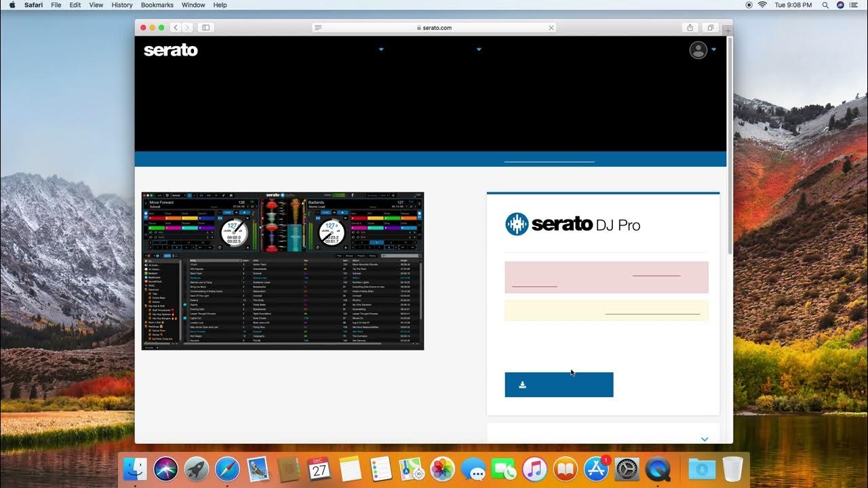Open iTunes from the Dock

[x=534, y=469]
